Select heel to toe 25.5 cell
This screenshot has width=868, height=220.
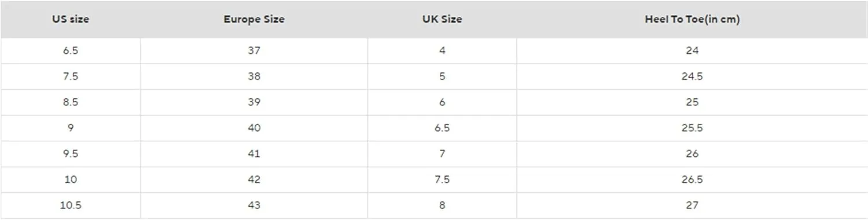tap(692, 128)
